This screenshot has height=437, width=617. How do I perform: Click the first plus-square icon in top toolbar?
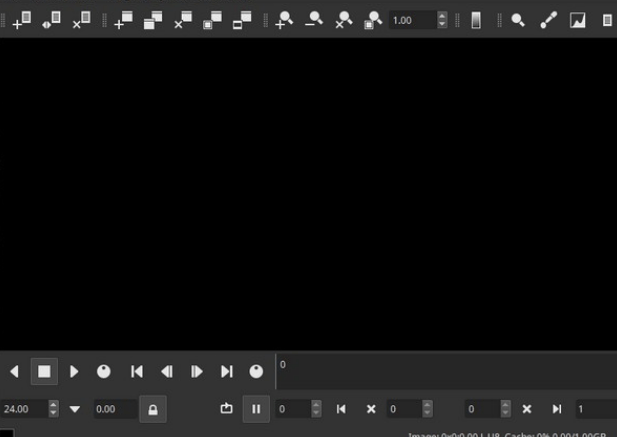point(22,20)
